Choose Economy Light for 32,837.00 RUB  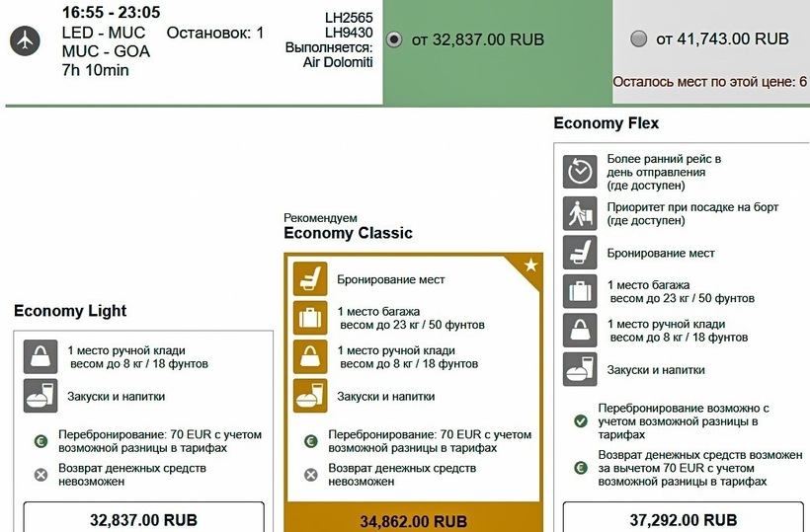coord(143,517)
